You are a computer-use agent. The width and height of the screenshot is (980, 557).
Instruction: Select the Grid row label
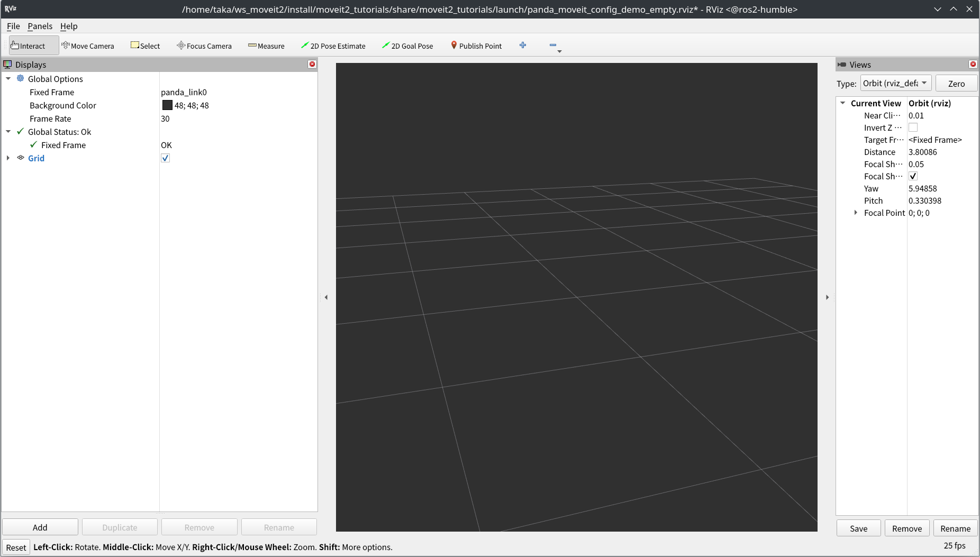point(36,158)
